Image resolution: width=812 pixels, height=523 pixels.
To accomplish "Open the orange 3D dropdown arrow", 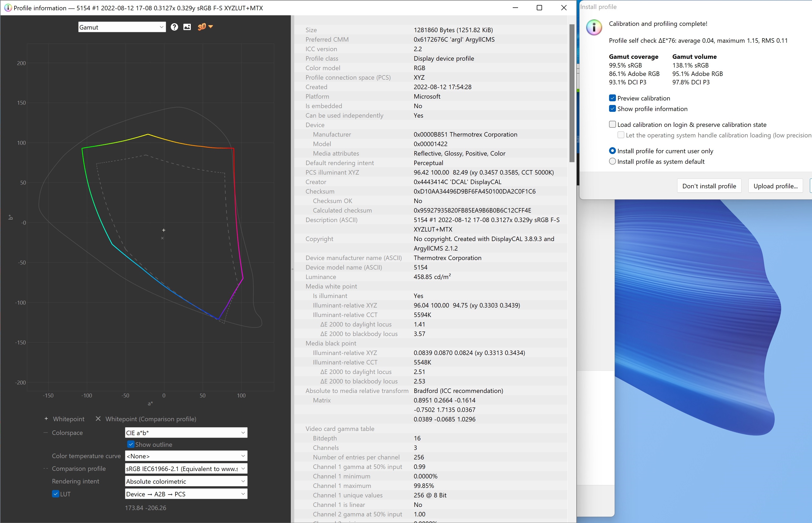I will coord(211,26).
